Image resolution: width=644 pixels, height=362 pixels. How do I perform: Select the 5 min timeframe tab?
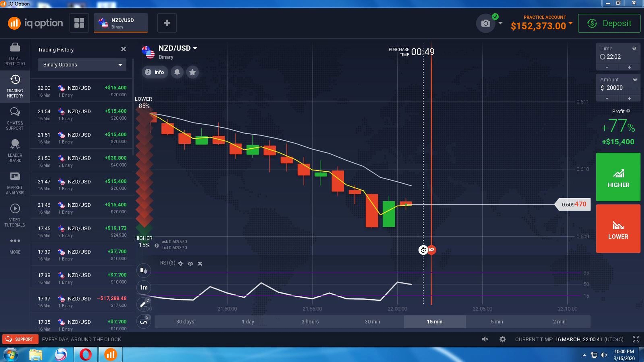point(497,322)
